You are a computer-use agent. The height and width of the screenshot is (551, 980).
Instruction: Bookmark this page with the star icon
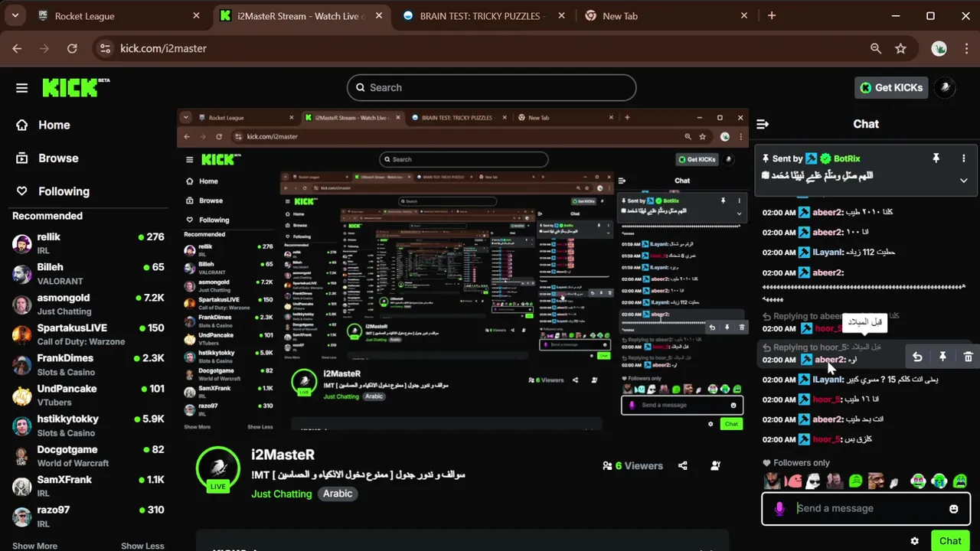click(900, 48)
